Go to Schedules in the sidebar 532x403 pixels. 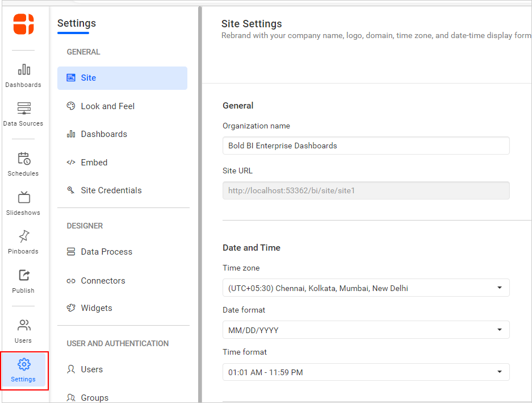click(24, 164)
